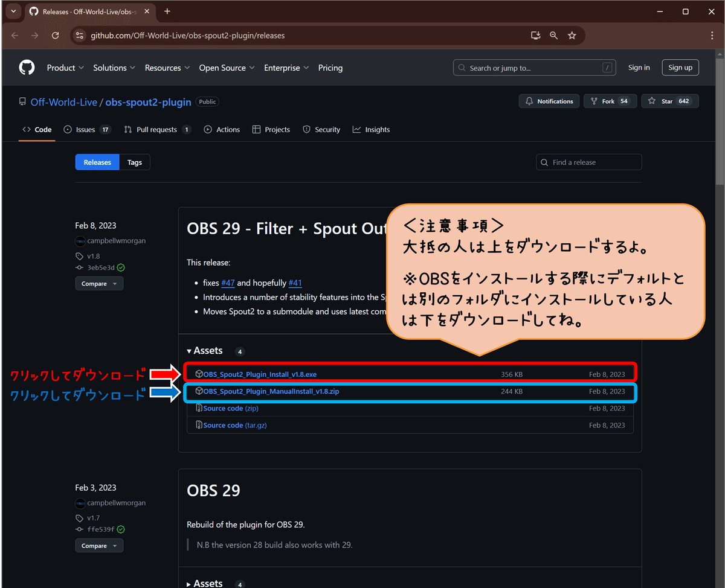Open the tab search chevron button

[x=13, y=11]
